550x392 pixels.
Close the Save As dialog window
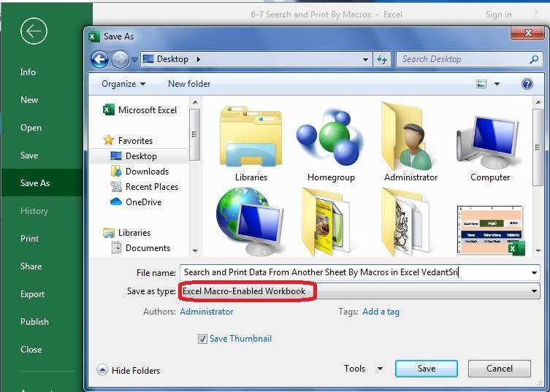(x=528, y=33)
